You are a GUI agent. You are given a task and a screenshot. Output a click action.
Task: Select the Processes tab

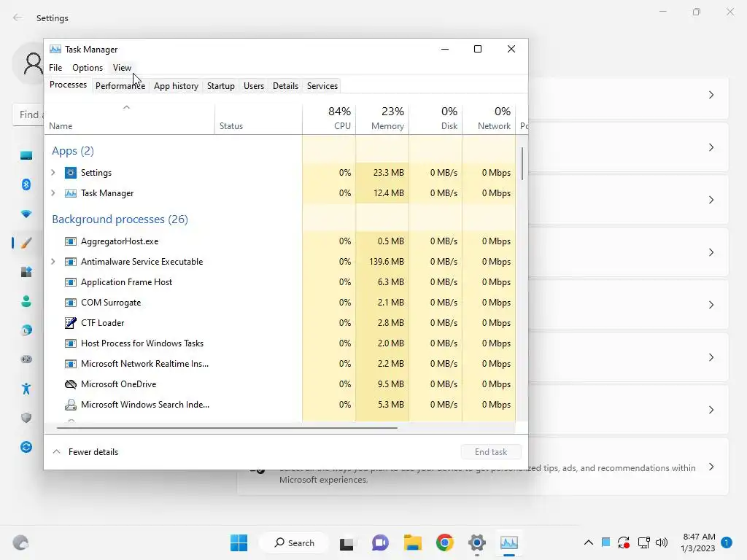(68, 85)
